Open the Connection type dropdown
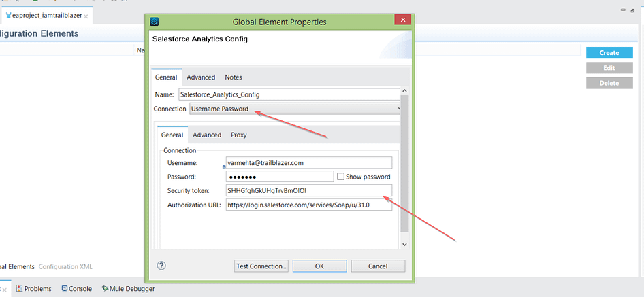 295,109
